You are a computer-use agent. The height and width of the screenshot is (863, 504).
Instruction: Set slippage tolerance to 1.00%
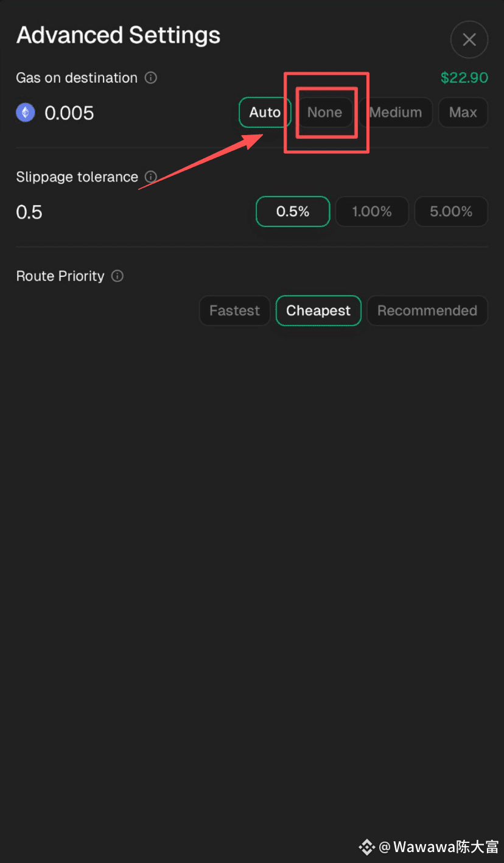click(372, 212)
